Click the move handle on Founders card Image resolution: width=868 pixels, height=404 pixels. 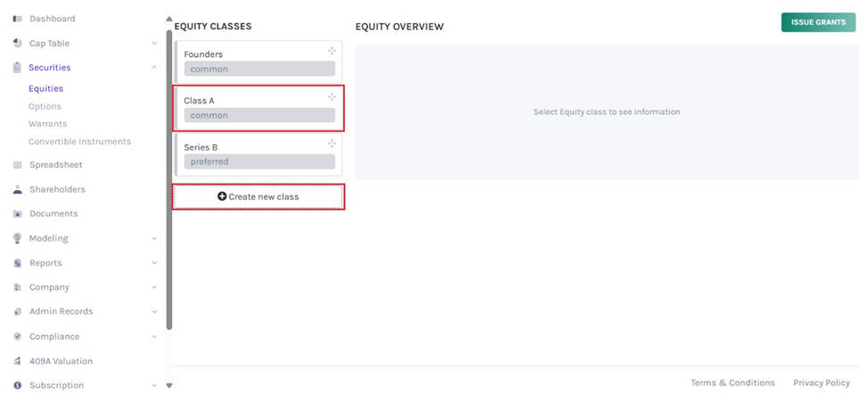click(332, 51)
